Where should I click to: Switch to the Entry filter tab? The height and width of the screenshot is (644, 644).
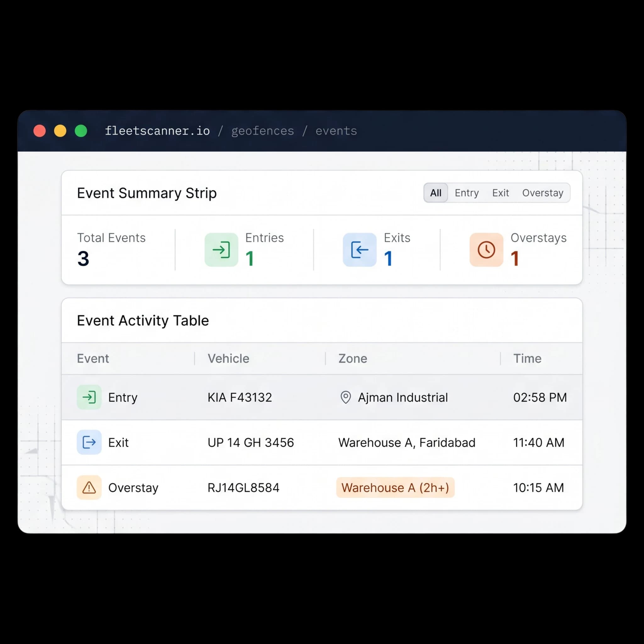(467, 193)
